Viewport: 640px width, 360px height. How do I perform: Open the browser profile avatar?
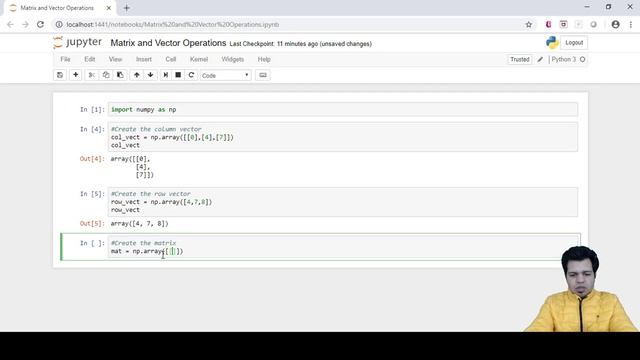tap(616, 24)
